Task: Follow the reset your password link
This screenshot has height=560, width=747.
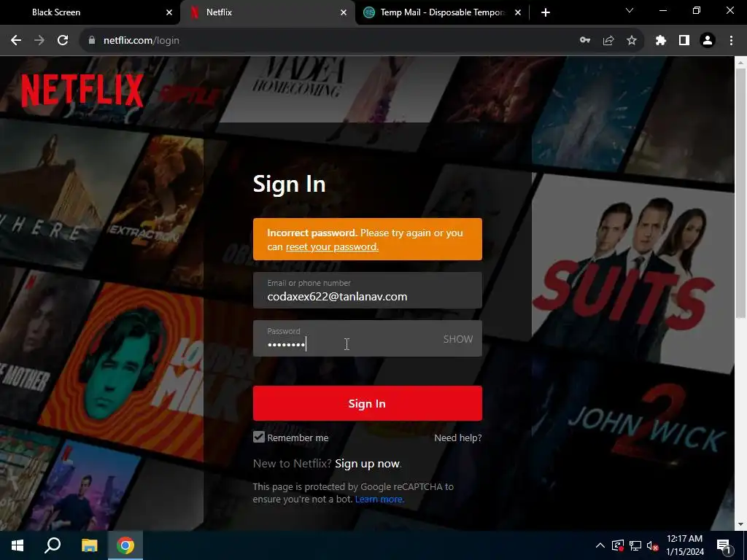Action: [332, 246]
